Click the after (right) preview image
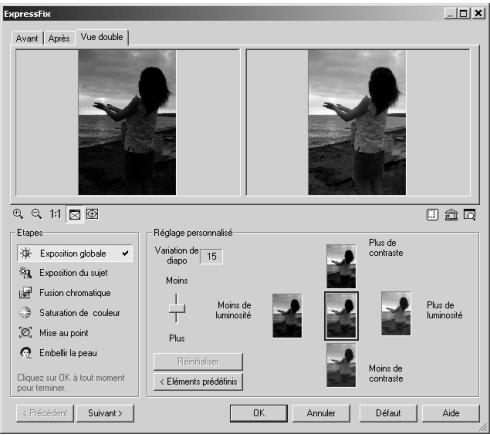Image resolution: width=490 pixels, height=435 pixels. coord(357,122)
